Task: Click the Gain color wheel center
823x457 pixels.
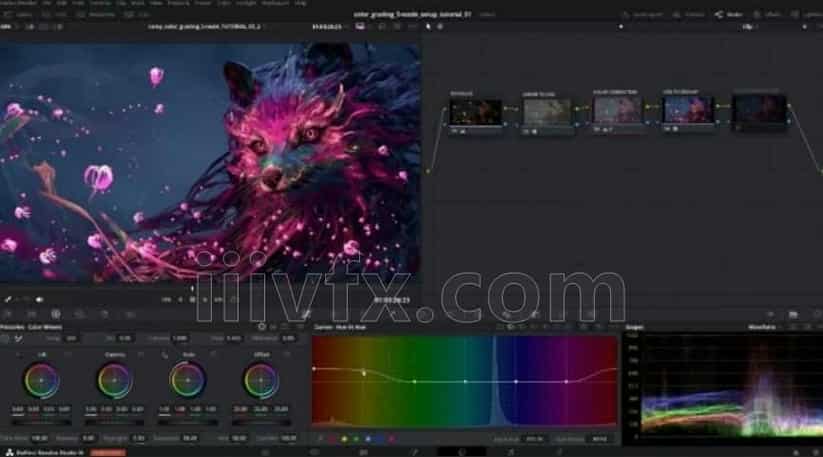Action: pos(187,380)
